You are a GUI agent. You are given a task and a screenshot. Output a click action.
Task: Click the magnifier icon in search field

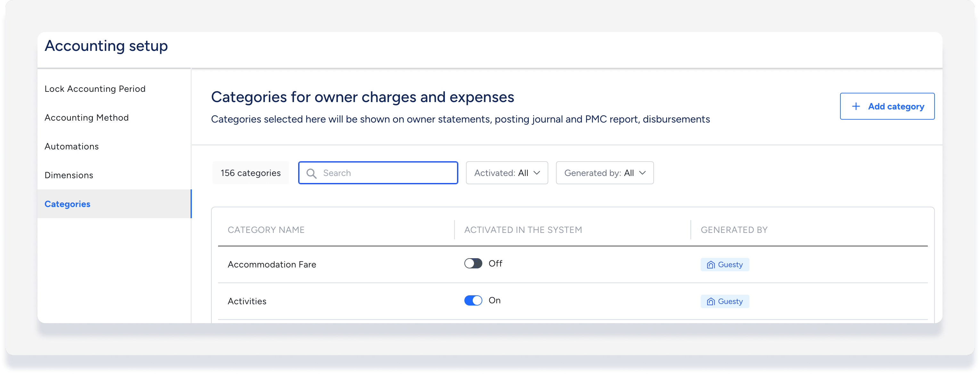(x=311, y=173)
